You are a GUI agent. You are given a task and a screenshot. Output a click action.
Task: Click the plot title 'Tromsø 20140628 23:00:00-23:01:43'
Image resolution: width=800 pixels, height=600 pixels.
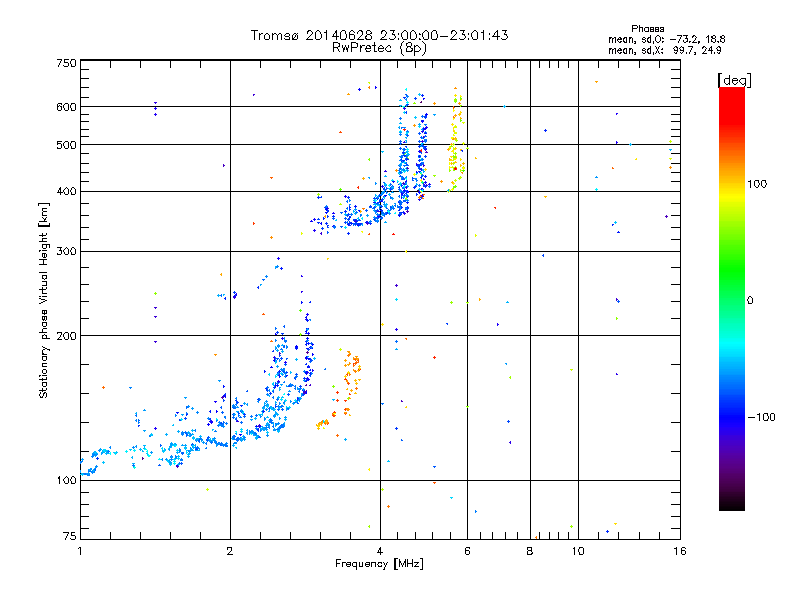tap(379, 35)
